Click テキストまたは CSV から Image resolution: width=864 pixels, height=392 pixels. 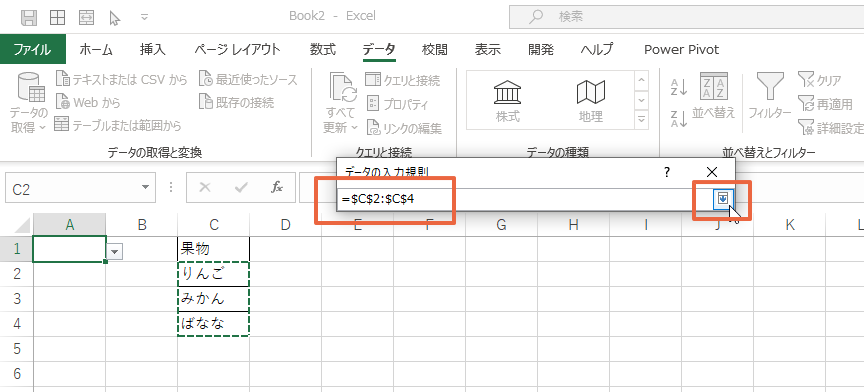(122, 80)
